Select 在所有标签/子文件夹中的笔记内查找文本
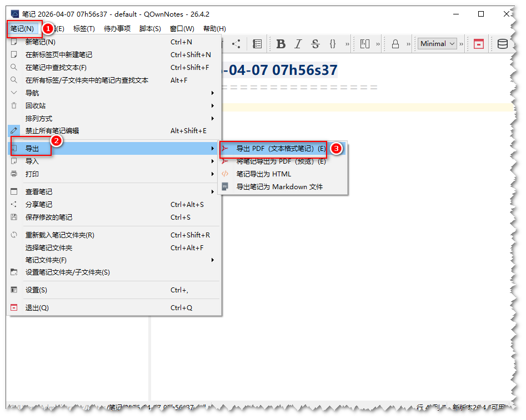The image size is (526, 420). point(114,80)
